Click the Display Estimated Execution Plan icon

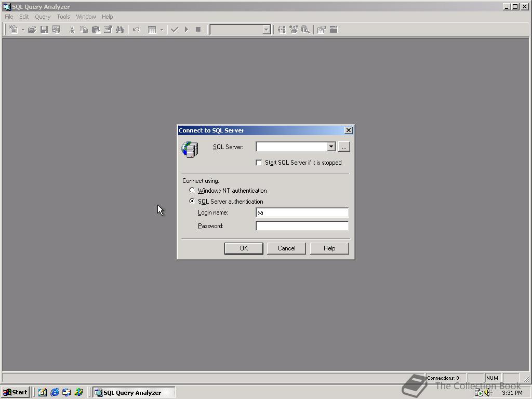282,30
